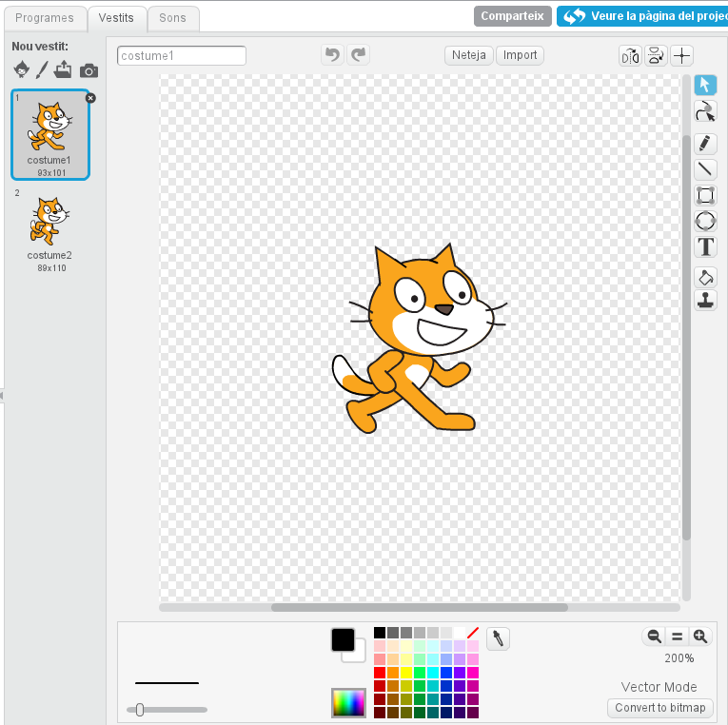Image resolution: width=728 pixels, height=725 pixels.
Task: Switch to the Sons tab
Action: click(x=172, y=18)
